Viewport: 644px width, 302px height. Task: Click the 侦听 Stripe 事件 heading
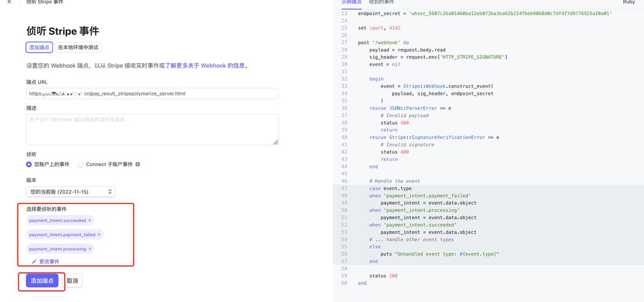[x=62, y=31]
